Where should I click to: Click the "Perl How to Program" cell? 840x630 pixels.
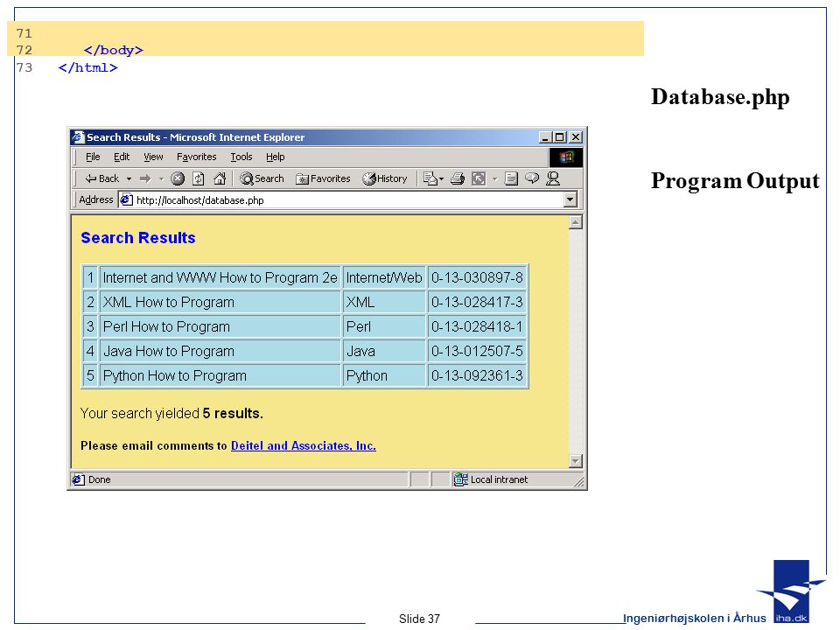coord(220,326)
